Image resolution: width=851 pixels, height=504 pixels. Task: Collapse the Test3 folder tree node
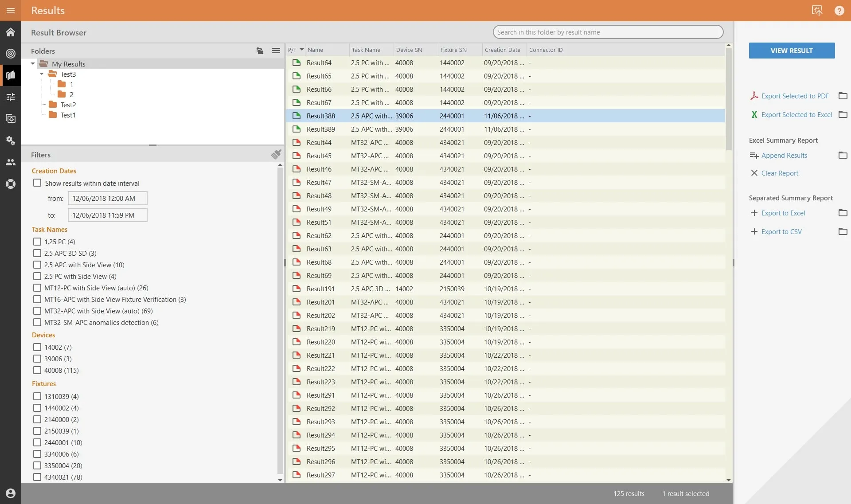pyautogui.click(x=42, y=74)
